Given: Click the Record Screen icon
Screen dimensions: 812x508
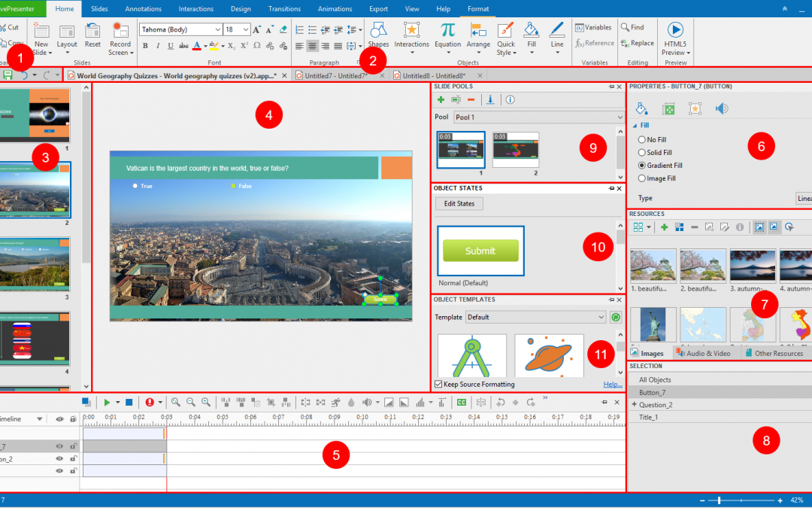Looking at the screenshot, I should [120, 29].
